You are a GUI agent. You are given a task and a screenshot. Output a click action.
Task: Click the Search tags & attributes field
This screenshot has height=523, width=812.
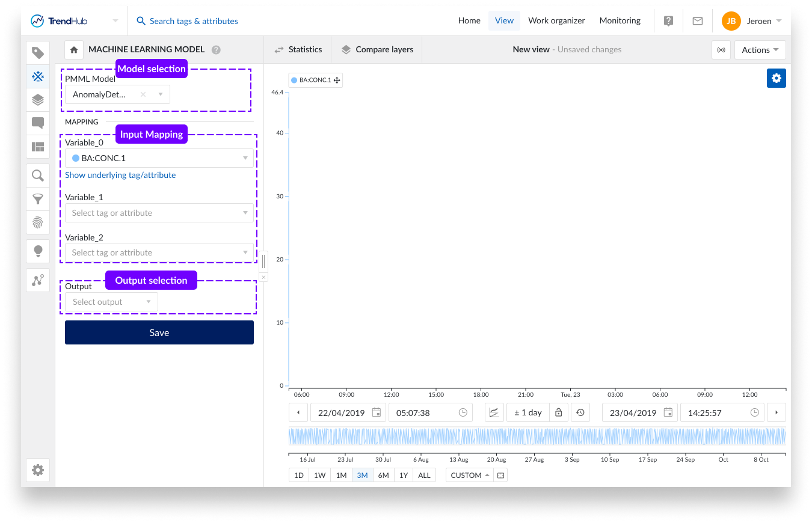194,21
